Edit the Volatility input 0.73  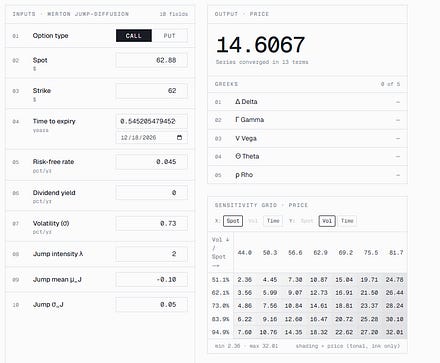point(151,223)
